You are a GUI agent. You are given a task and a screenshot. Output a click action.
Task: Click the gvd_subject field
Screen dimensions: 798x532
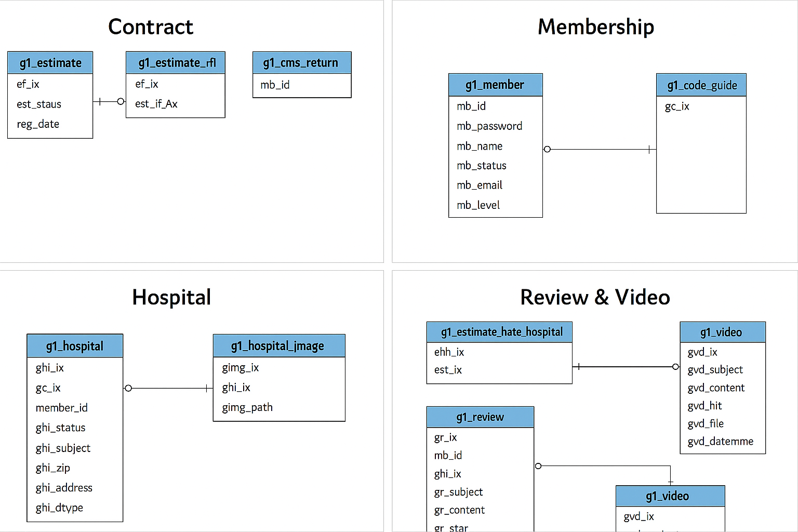[715, 370]
